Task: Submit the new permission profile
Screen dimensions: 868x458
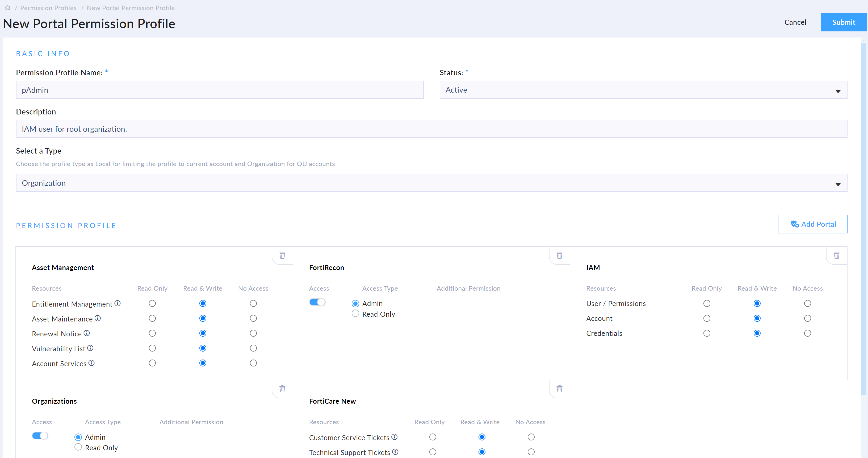Action: (x=844, y=22)
